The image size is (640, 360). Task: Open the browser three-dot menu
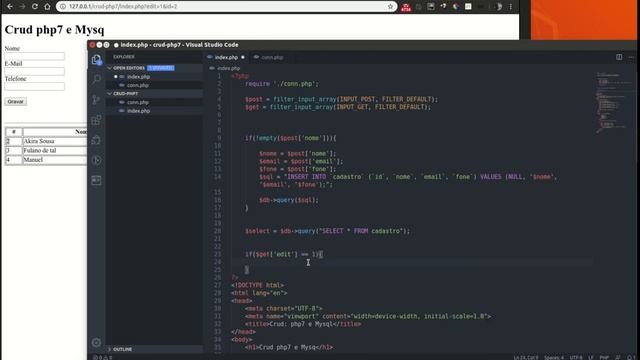[511, 7]
